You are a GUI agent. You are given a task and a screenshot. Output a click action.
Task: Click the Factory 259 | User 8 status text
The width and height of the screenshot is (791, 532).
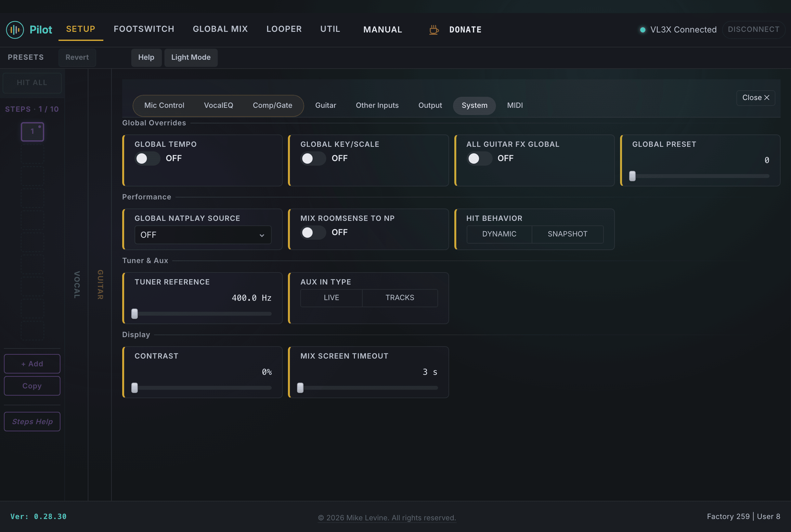coord(744,516)
